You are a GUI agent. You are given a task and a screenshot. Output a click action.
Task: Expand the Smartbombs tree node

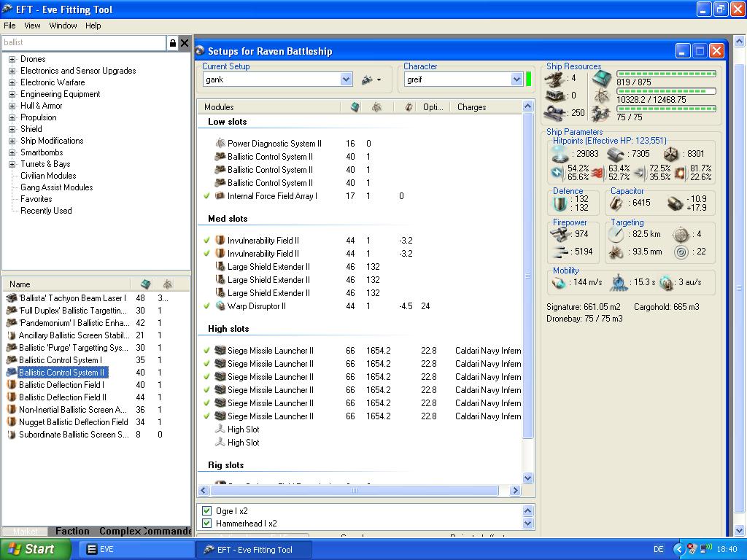[x=12, y=152]
